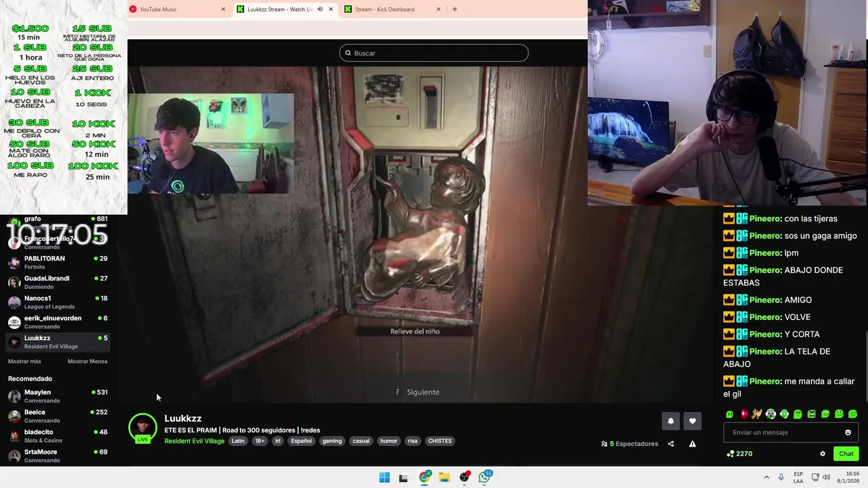Click the Chrome icon on the taskbar
This screenshot has height=488, width=868.
[425, 477]
